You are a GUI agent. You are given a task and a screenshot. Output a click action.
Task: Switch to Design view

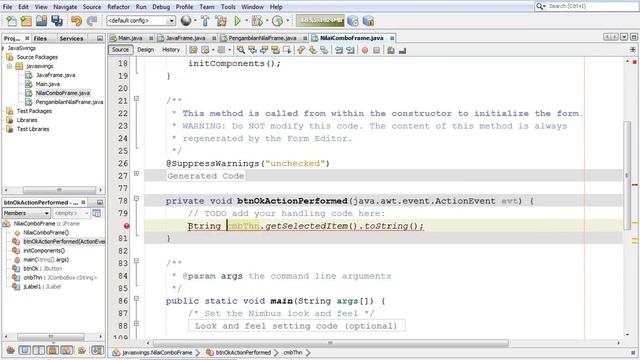(x=145, y=50)
